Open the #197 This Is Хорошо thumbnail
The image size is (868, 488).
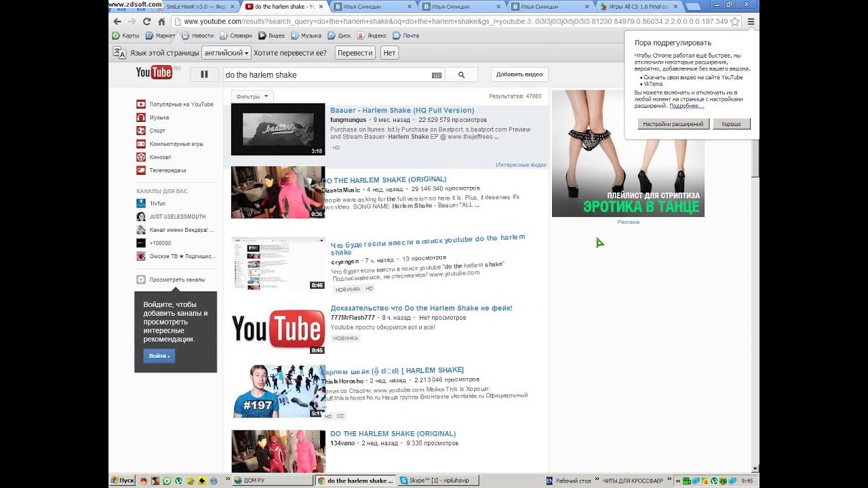click(x=278, y=391)
